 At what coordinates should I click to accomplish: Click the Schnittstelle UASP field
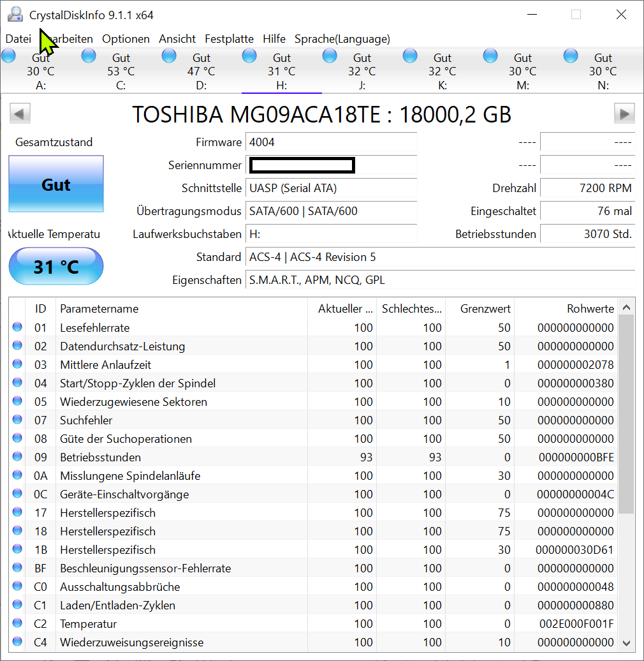pyautogui.click(x=332, y=188)
